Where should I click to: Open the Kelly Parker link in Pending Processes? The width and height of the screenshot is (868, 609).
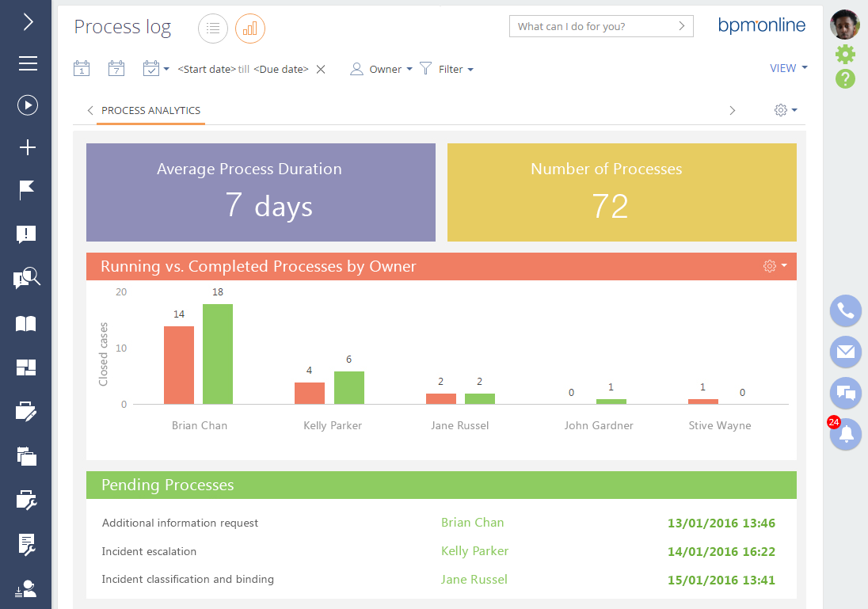pos(474,551)
